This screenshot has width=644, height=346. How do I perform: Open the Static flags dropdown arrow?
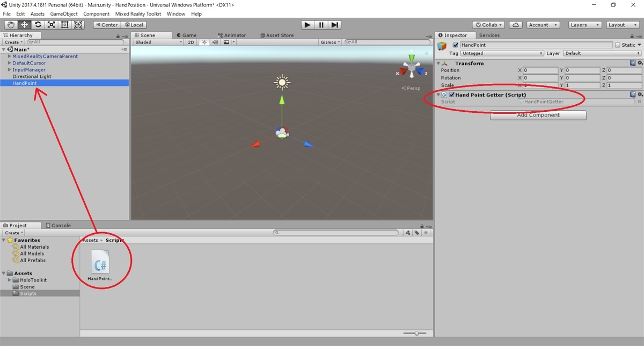point(640,45)
